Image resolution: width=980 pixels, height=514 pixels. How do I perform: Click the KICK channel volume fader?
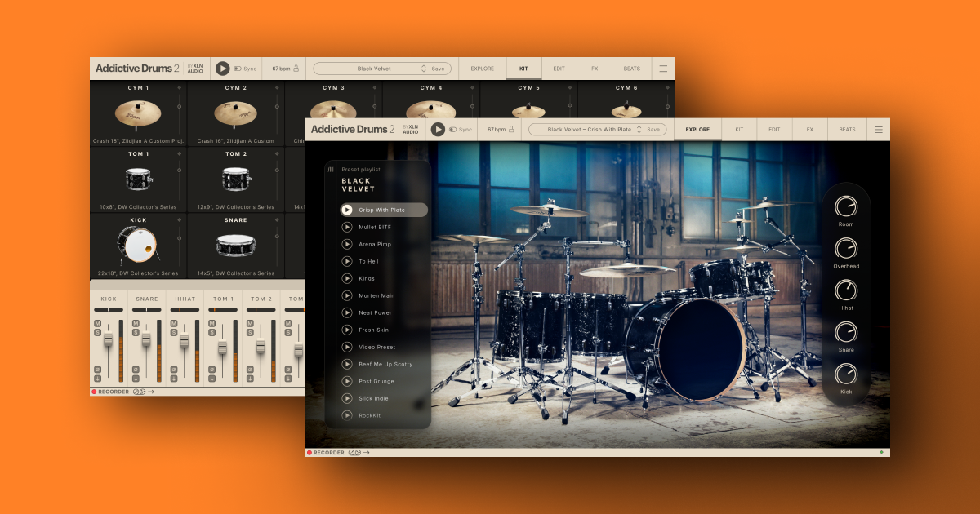click(108, 339)
